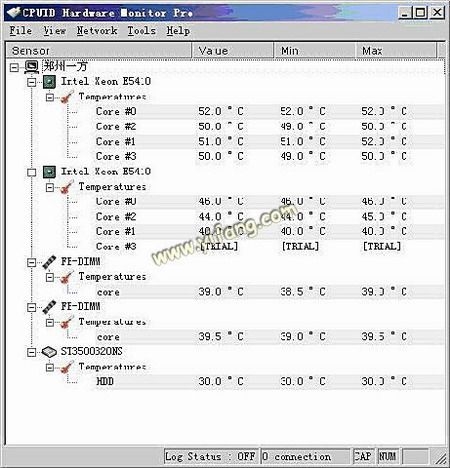Image resolution: width=450 pixels, height=468 pixels.
Task: Collapse the first Intel Xeon node
Action: [32, 82]
